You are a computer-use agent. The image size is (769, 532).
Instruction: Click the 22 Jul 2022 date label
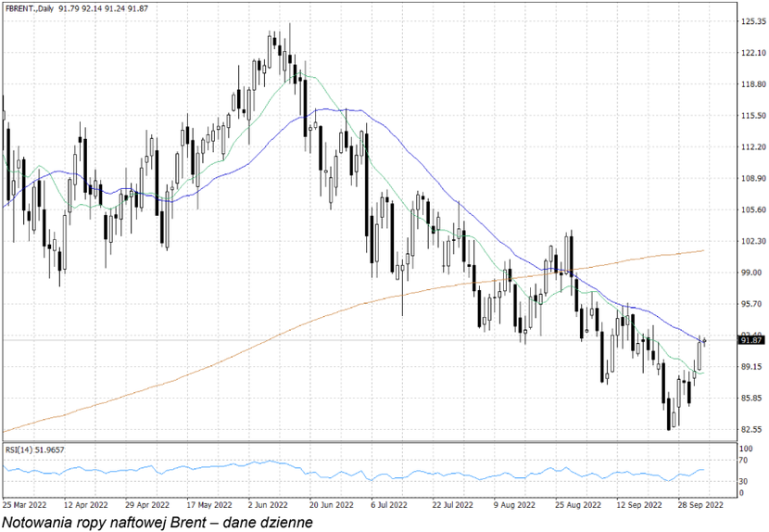point(452,505)
